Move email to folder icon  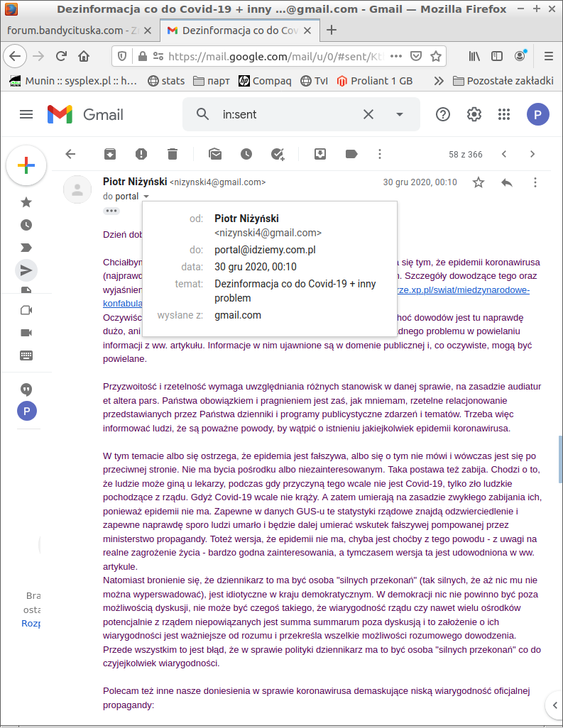point(320,154)
